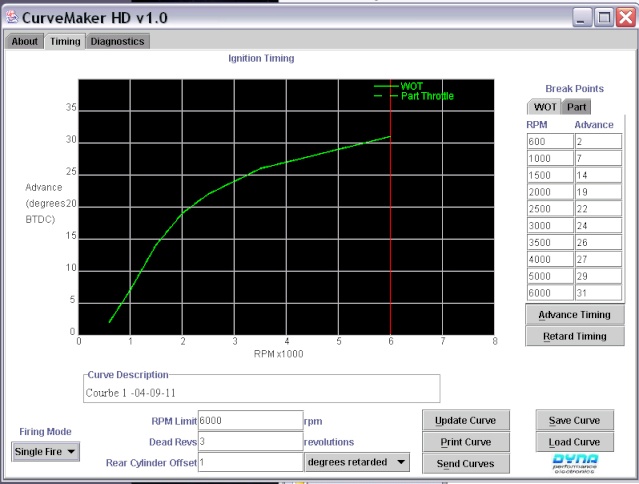The width and height of the screenshot is (639, 484).
Task: Click the RPM cell with value 6000
Action: coord(550,293)
